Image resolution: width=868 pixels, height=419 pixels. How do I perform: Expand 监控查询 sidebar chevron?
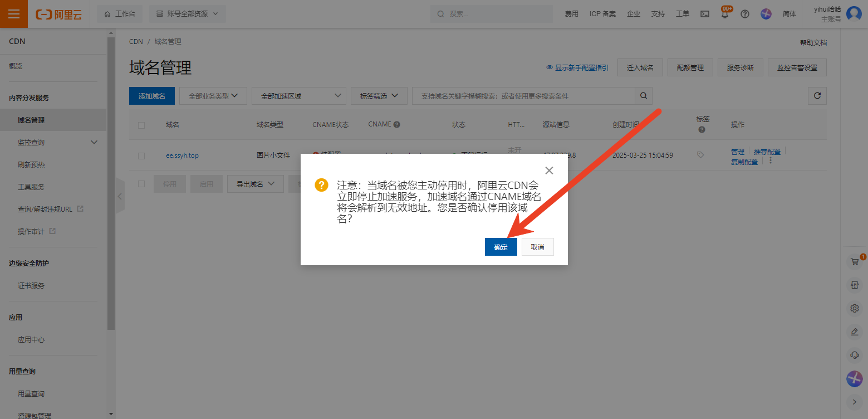(x=94, y=142)
